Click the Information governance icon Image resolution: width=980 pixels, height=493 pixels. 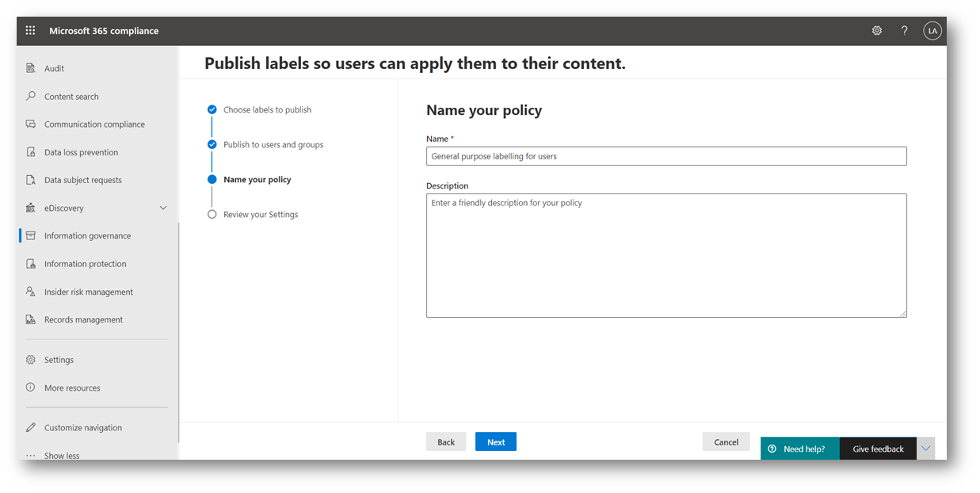coord(31,235)
